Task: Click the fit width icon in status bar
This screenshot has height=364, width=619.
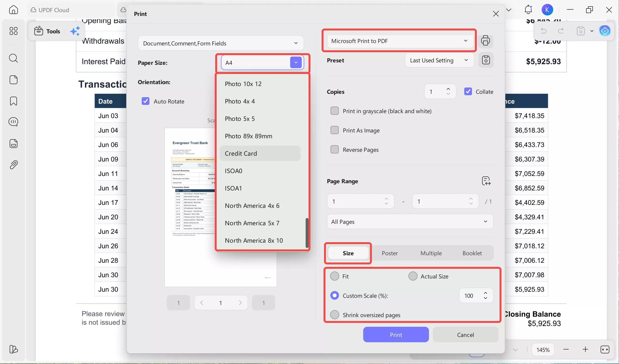Action: click(604, 349)
